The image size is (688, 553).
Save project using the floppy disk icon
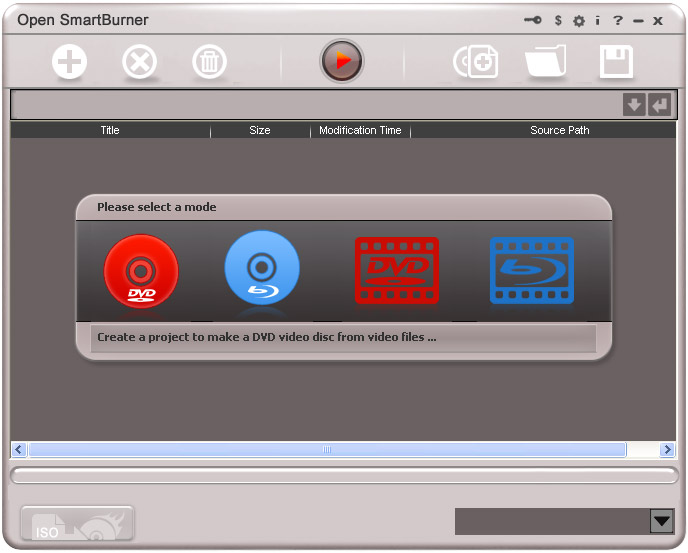coord(616,63)
